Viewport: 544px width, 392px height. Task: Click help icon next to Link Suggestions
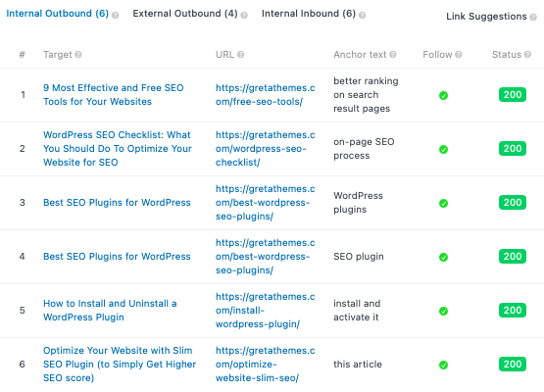[x=533, y=17]
